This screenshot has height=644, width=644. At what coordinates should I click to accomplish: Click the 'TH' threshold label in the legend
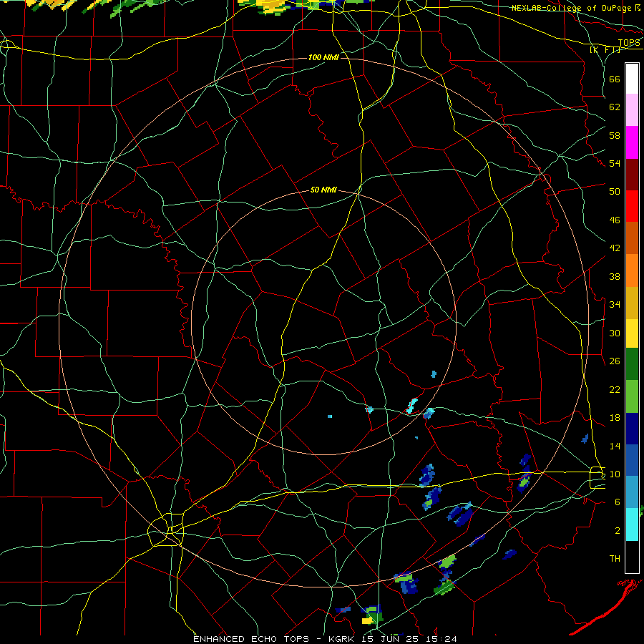[x=615, y=559]
